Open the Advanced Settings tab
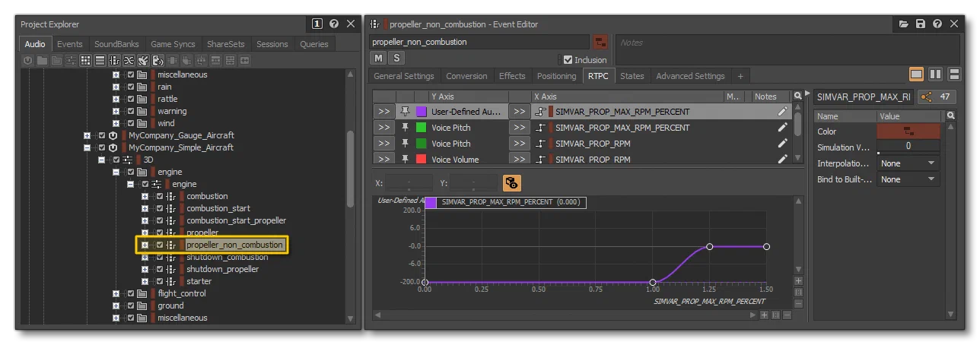Screen dimensions: 980x345 point(690,76)
